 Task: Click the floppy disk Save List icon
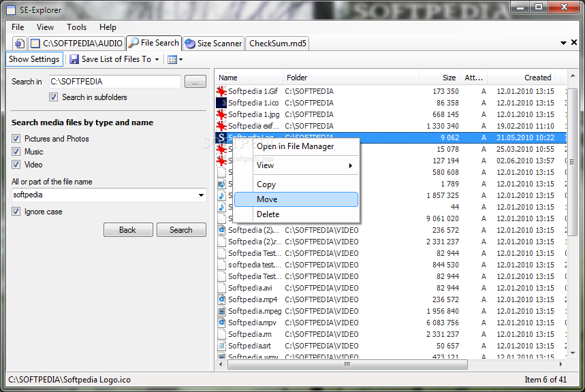[74, 59]
